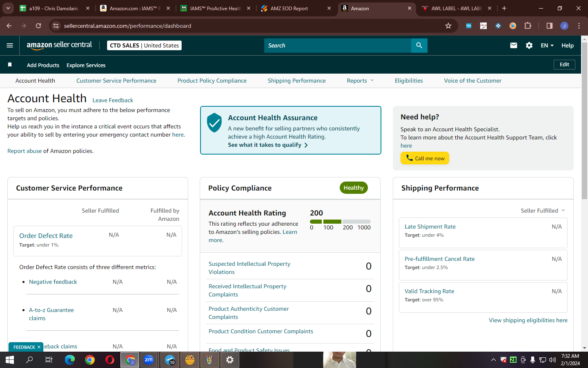The width and height of the screenshot is (588, 368).
Task: Open the Report abuse link
Action: click(x=24, y=151)
